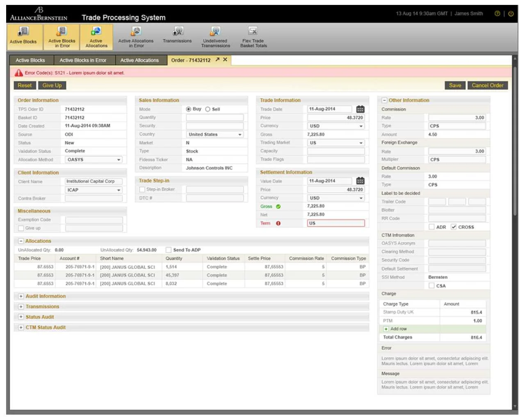Open Allocation Method OASYS dropdown

(94, 160)
